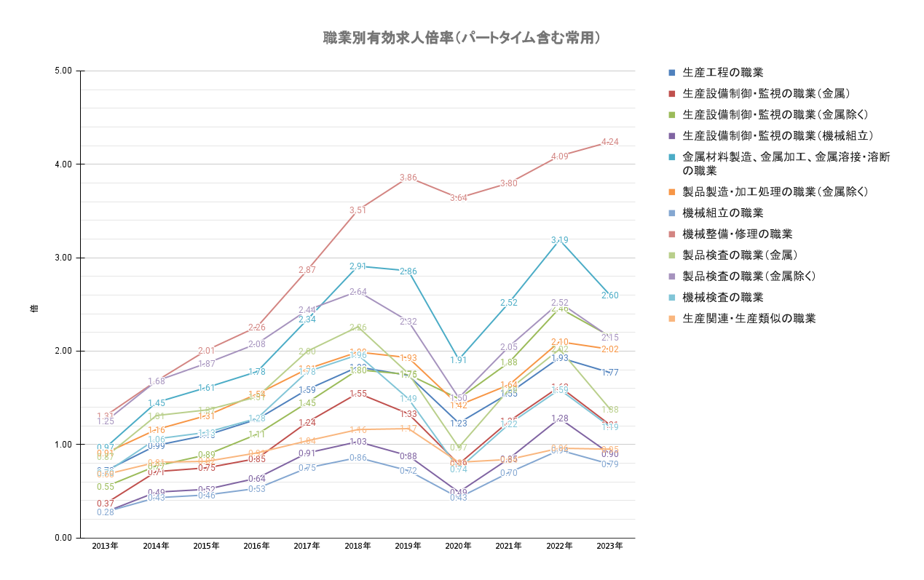Image resolution: width=924 pixels, height=580 pixels.
Task: Click the orange swatch for 製品製造・加工処理の職業(金属除く)
Action: coord(672,192)
